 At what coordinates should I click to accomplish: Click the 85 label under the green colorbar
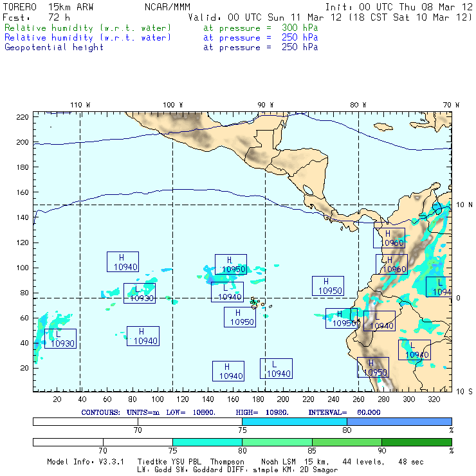[x=312, y=451]
